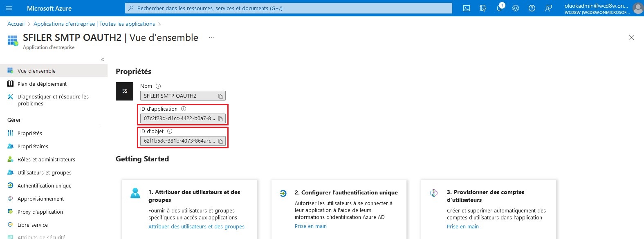Image resolution: width=644 pixels, height=239 pixels.
Task: Click the ID d'application field
Action: coord(183,118)
